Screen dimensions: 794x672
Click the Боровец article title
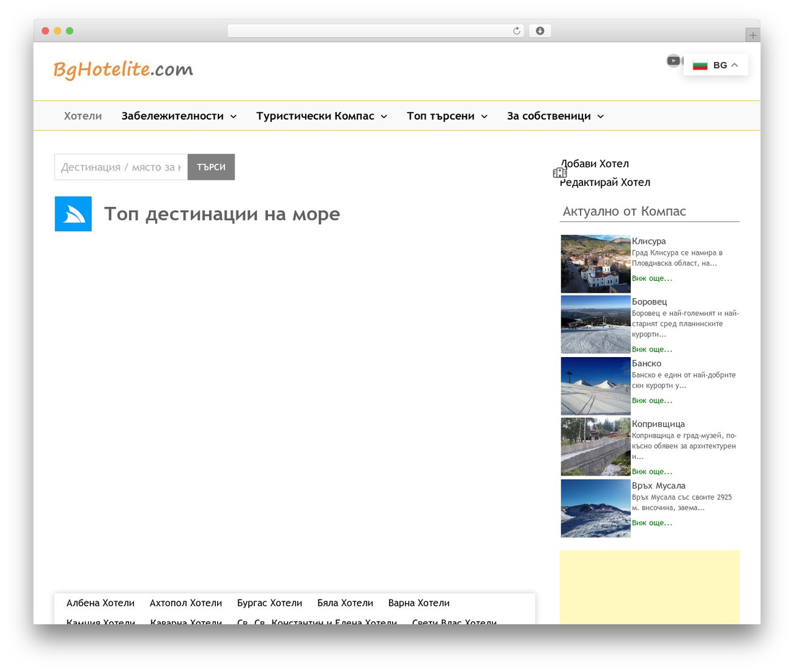pyautogui.click(x=649, y=301)
